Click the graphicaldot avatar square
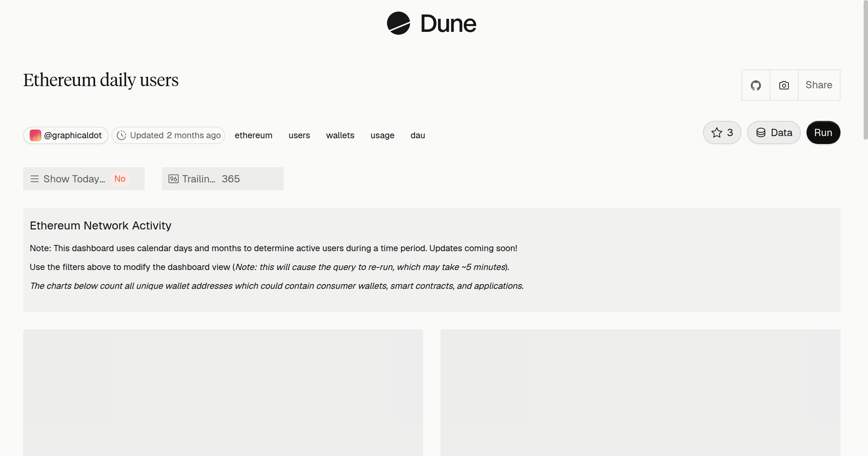Screen dimensions: 868x456 35,135
